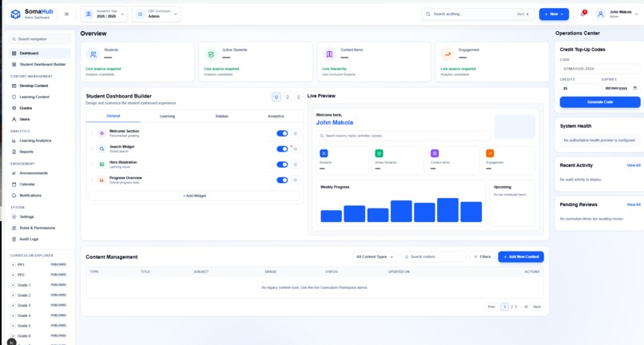Click the credit code SOMAHUB-2026 field
The height and width of the screenshot is (345, 644).
599,69
